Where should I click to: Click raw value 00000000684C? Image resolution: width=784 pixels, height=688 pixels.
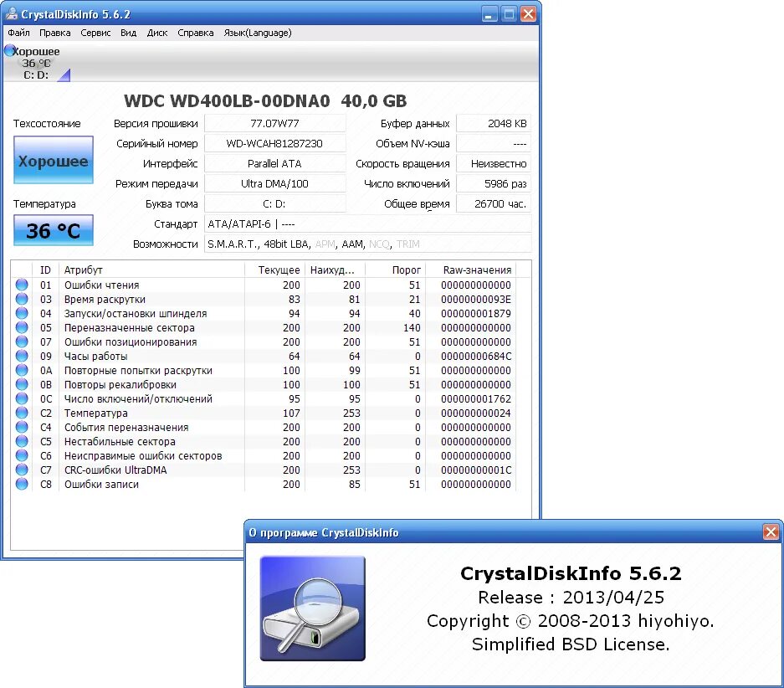click(x=476, y=356)
